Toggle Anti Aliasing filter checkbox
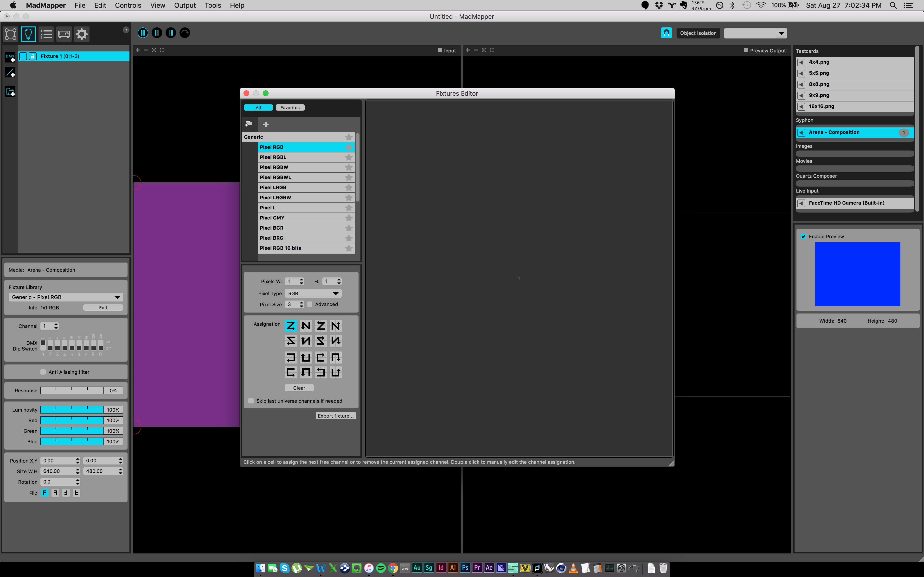The image size is (924, 577). tap(42, 372)
